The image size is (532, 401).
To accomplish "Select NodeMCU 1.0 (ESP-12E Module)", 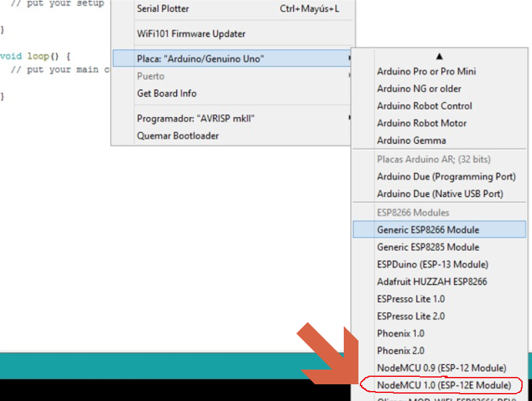I will [439, 386].
